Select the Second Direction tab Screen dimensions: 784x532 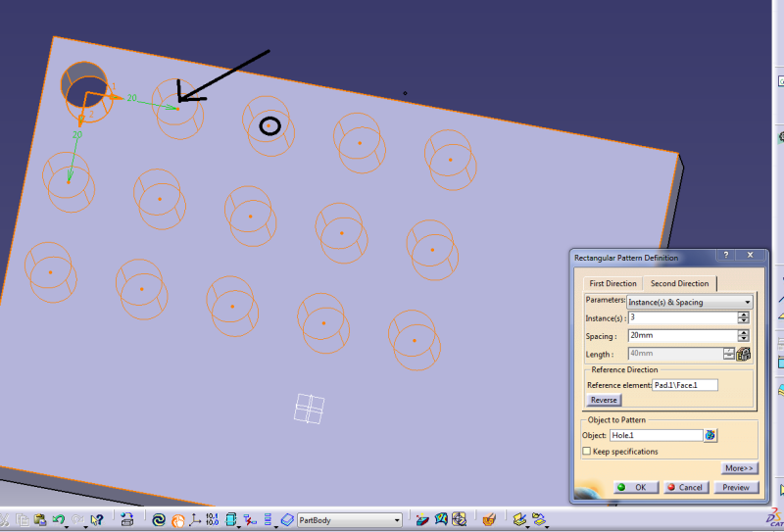(x=679, y=283)
